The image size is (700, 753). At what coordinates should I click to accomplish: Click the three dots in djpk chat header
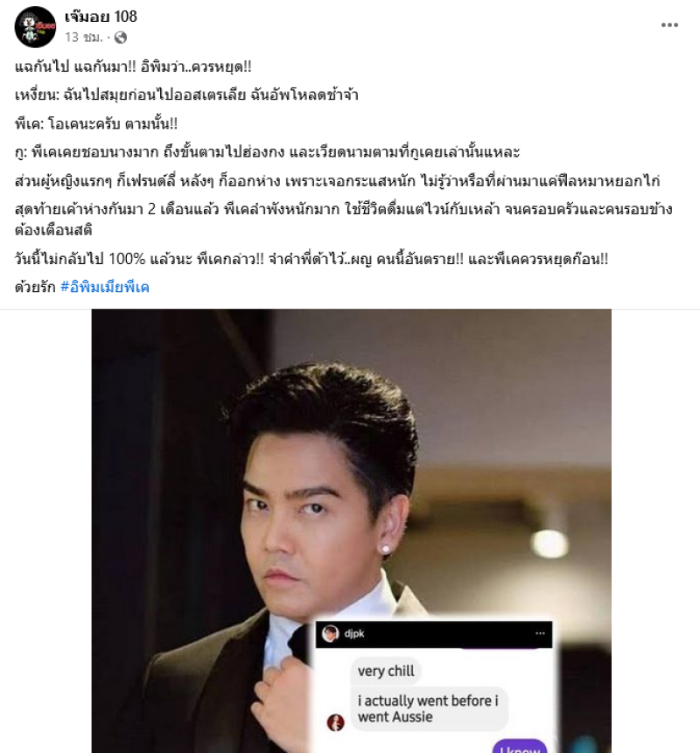[x=540, y=633]
